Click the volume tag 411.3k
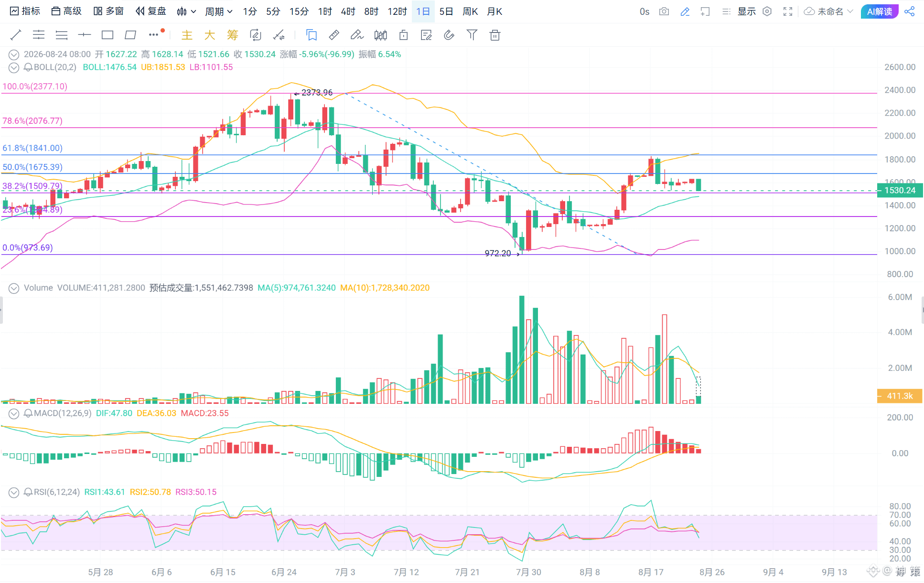Viewport: 924px width, 583px height. [900, 396]
